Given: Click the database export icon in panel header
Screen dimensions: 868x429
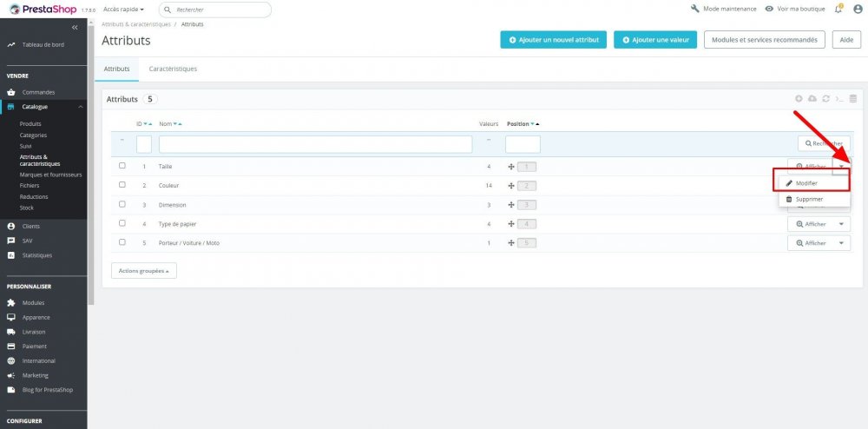Looking at the screenshot, I should [853, 98].
